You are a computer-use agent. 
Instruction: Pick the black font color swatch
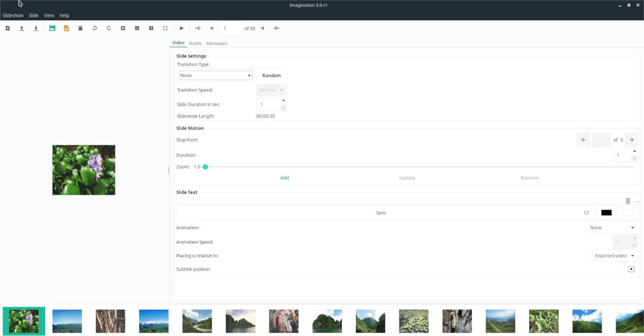pos(606,213)
